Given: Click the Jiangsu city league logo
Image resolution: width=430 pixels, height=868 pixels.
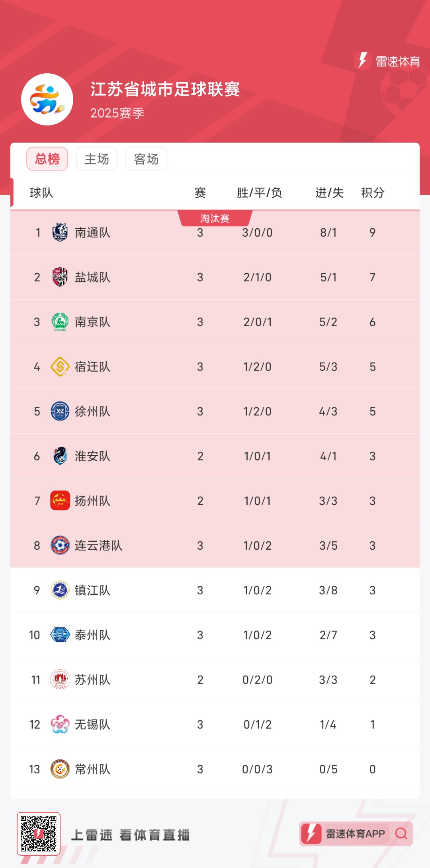Looking at the screenshot, I should pyautogui.click(x=47, y=99).
